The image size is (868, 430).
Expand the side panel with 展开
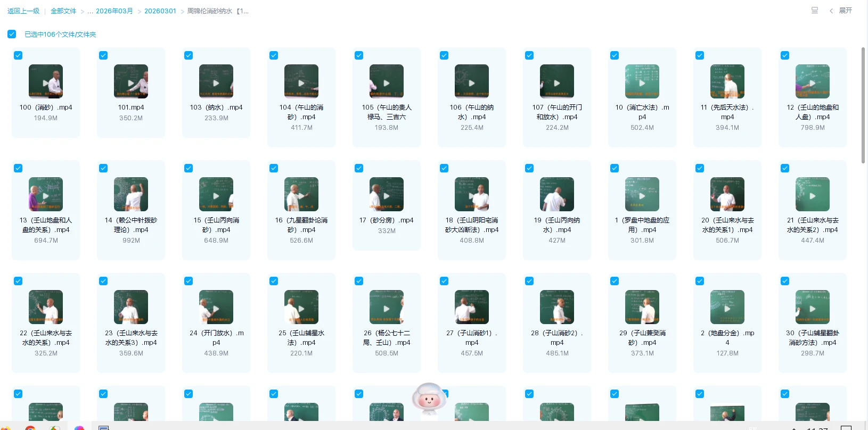[x=841, y=11]
